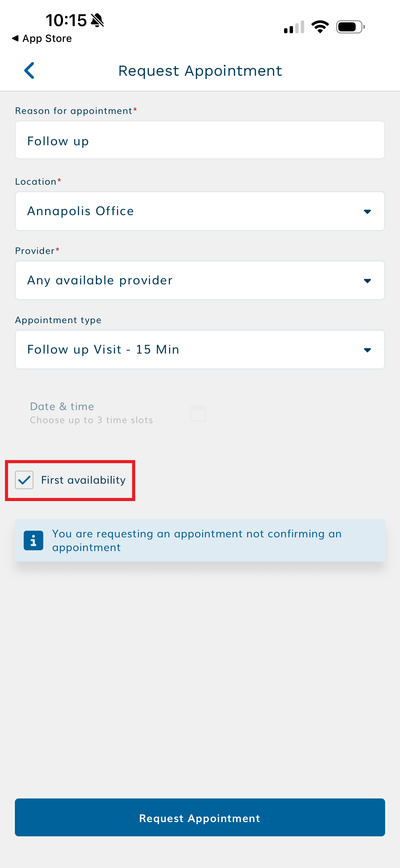The image size is (400, 868).
Task: Uncheck the First availability checkbox
Action: click(24, 480)
